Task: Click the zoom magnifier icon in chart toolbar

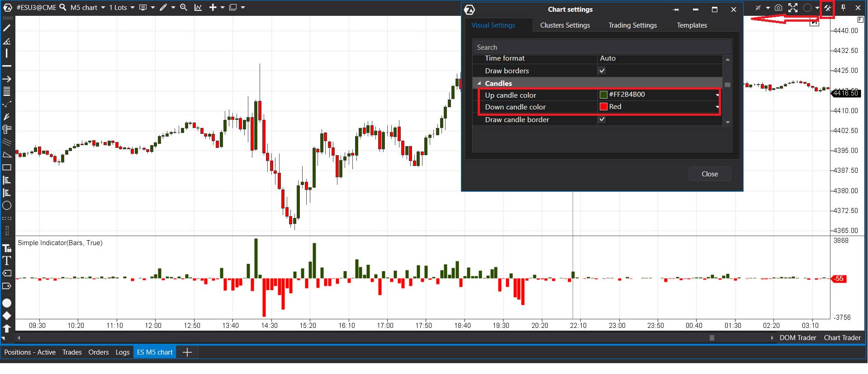Action: point(184,7)
